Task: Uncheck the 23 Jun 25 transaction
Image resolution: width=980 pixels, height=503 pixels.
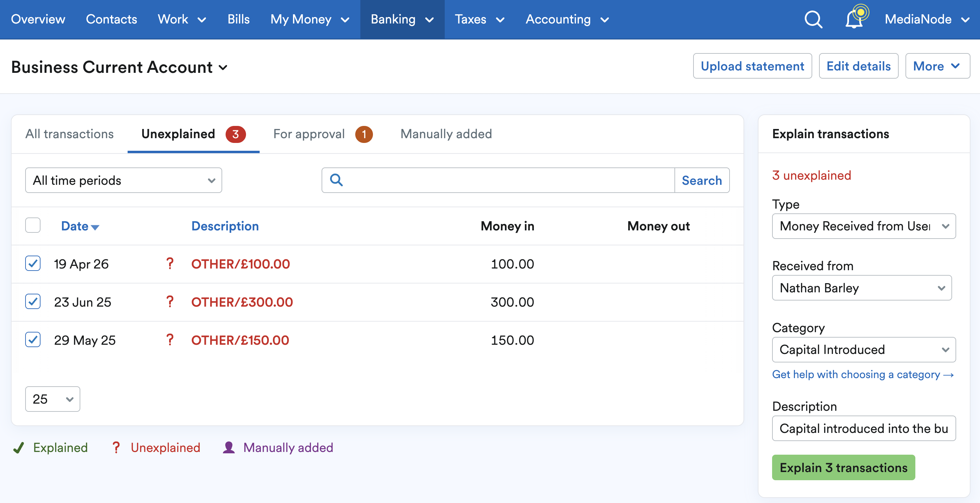Action: [33, 301]
